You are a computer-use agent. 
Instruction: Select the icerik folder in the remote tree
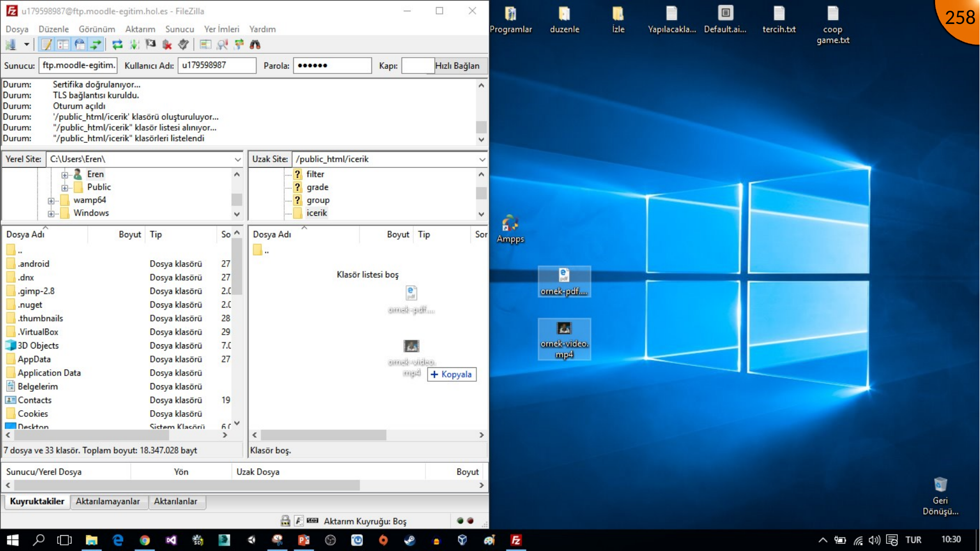(317, 213)
